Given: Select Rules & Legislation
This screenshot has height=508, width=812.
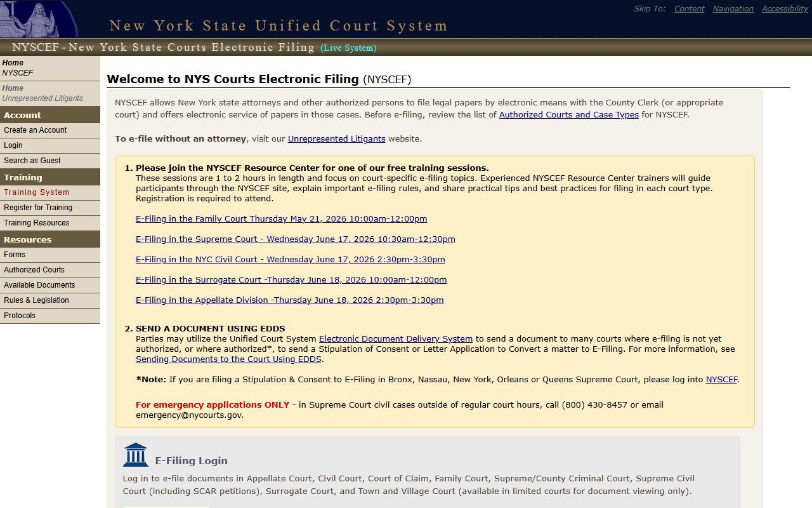Looking at the screenshot, I should (50, 300).
